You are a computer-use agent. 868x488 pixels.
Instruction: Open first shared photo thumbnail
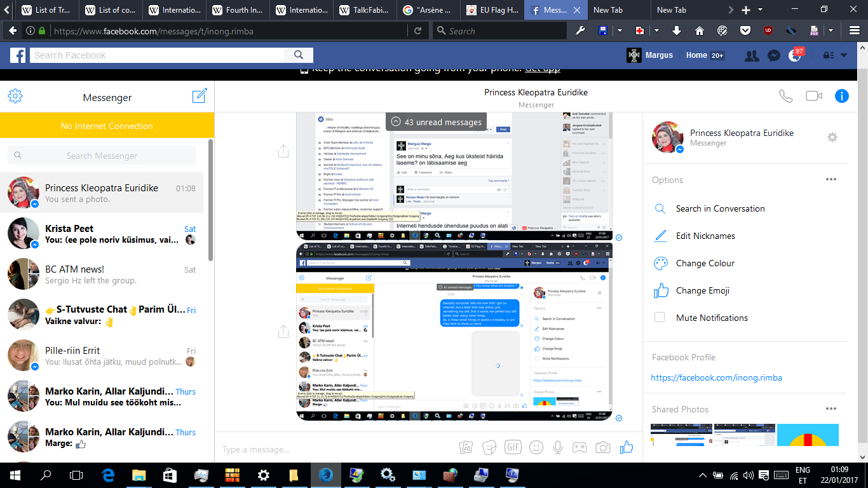[x=681, y=435]
